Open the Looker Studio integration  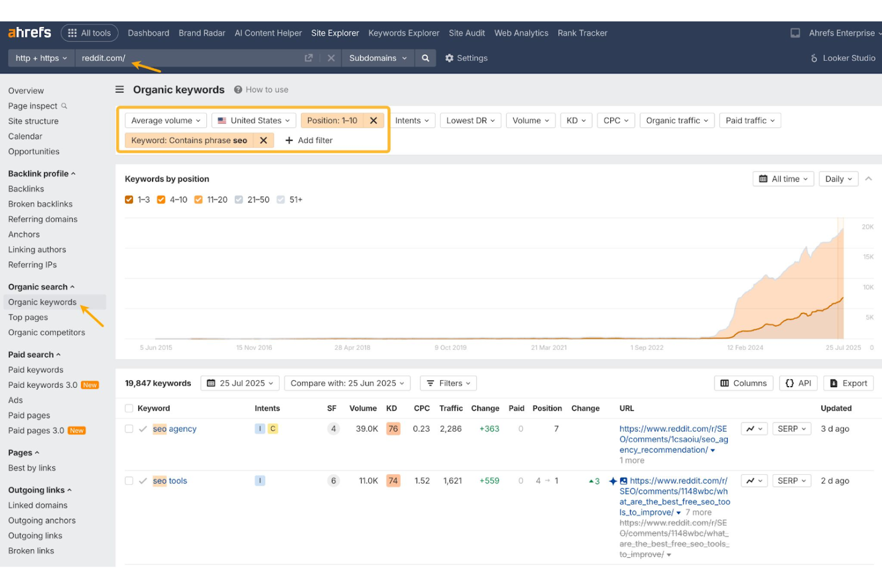click(843, 58)
